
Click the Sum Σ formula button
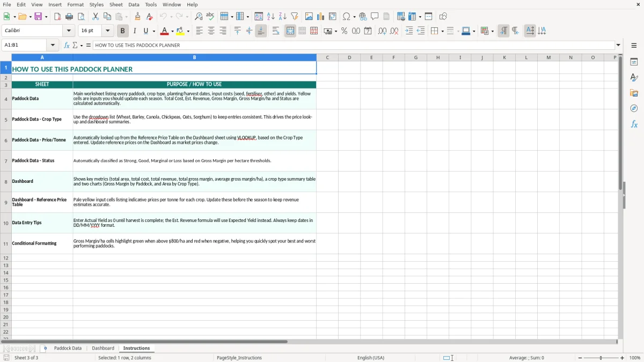(x=75, y=46)
